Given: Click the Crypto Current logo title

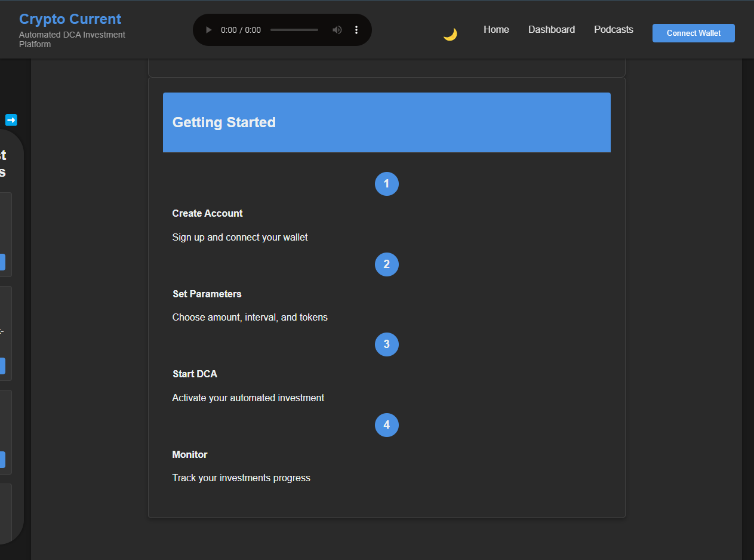Looking at the screenshot, I should pyautogui.click(x=70, y=19).
